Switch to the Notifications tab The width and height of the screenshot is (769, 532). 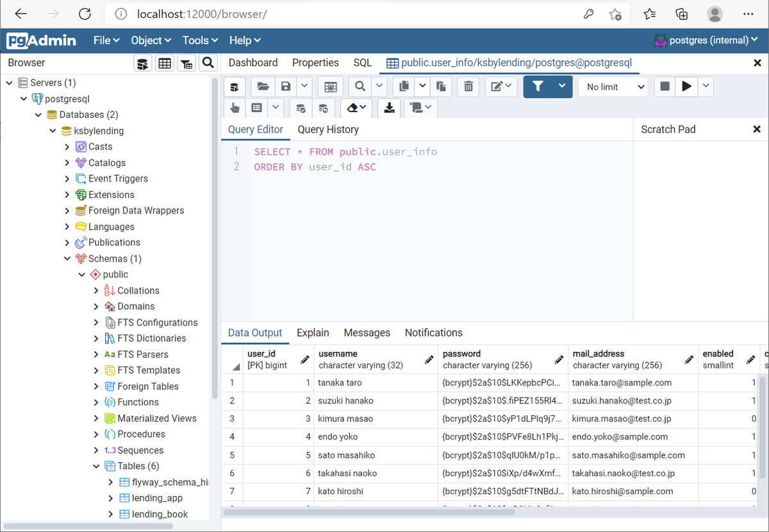[434, 333]
